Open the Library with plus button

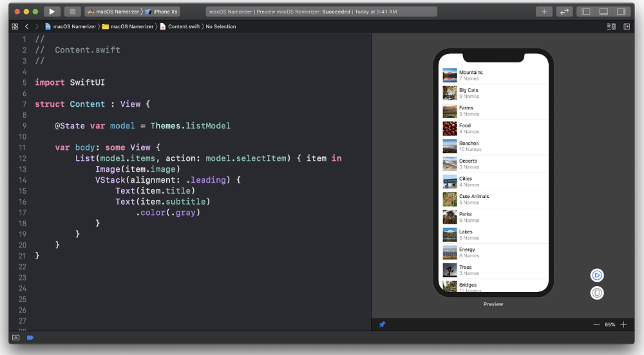[544, 12]
